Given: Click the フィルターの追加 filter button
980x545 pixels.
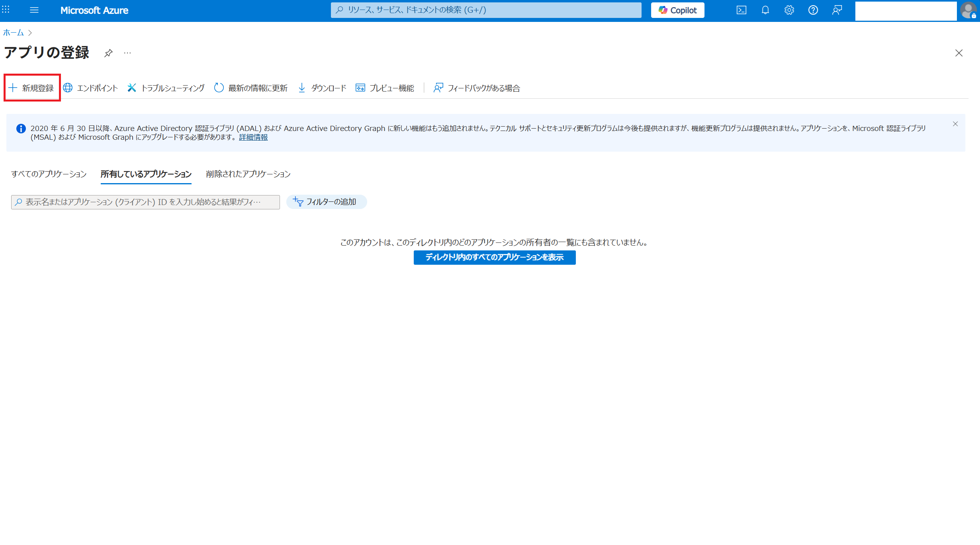Looking at the screenshot, I should click(x=326, y=202).
